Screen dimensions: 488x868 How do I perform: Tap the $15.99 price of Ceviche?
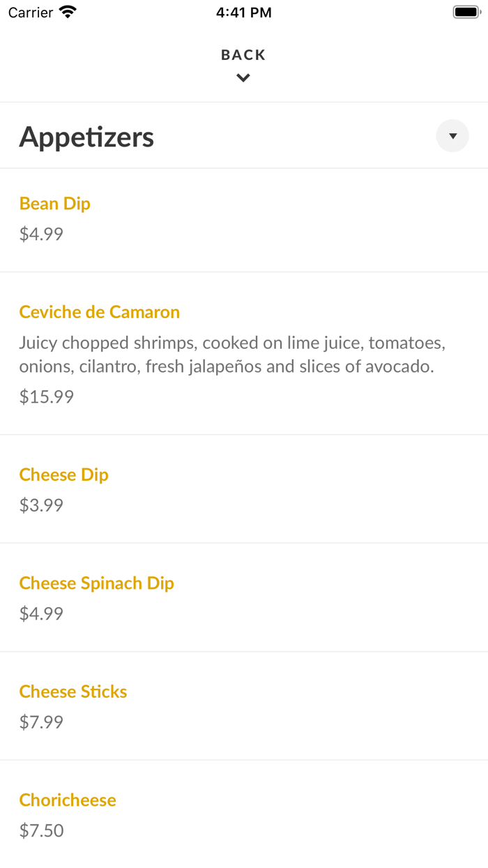[46, 397]
